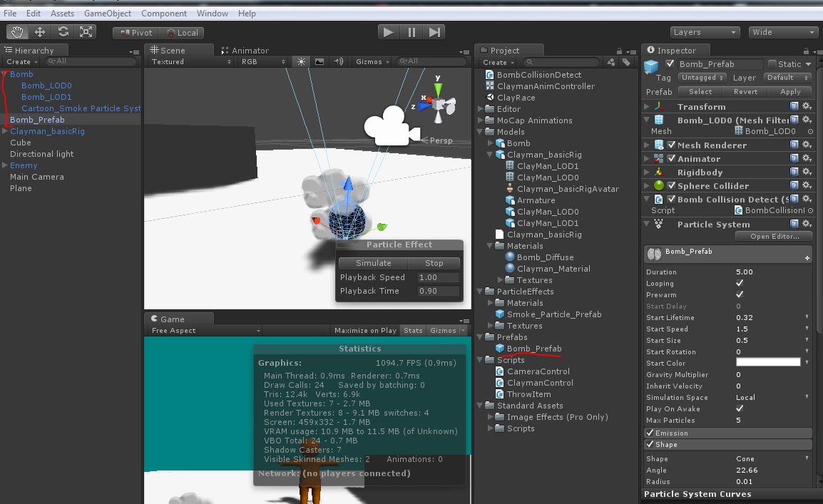Select the Move tool

[x=40, y=31]
